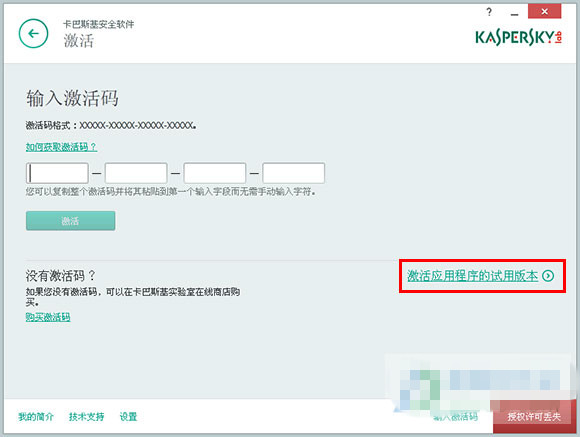Viewport: 580px width, 437px height.
Task: Close the activation window with the red X
Action: [544, 11]
